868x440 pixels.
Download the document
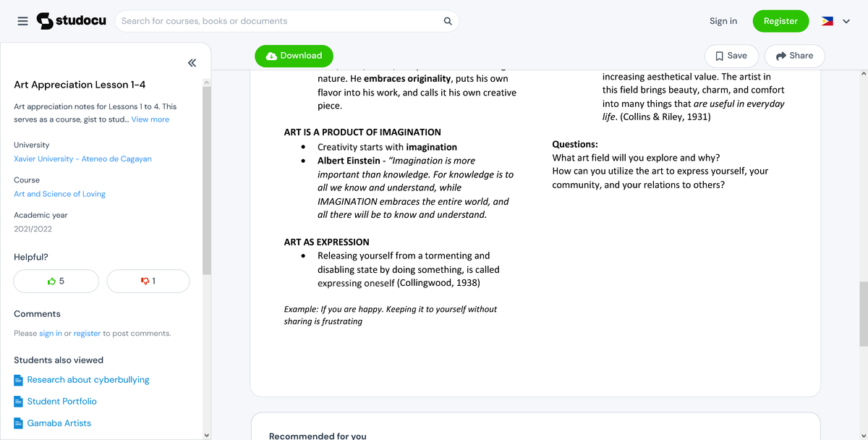click(294, 56)
